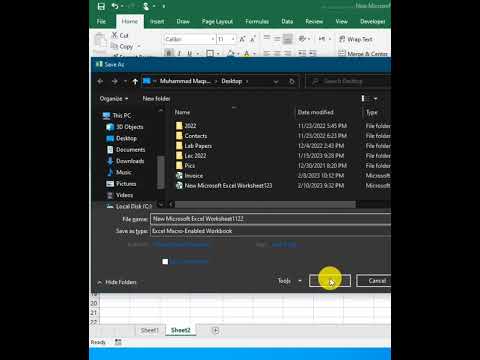
Task: Select the Contacts folder
Action: [x=192, y=136]
